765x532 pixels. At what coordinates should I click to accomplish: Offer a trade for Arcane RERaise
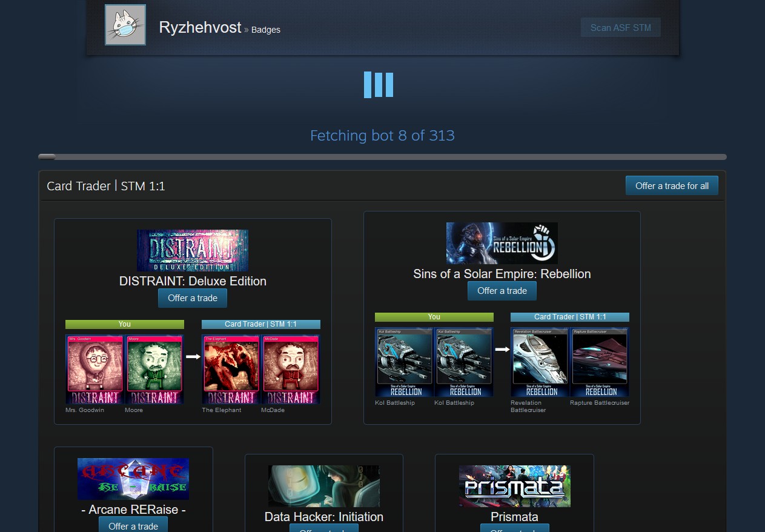click(x=133, y=525)
